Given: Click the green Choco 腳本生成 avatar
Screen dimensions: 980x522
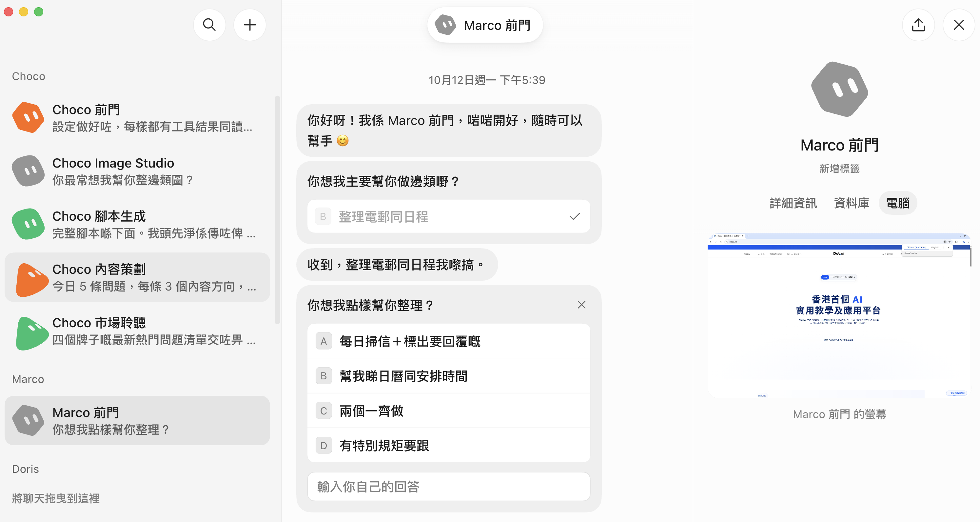Looking at the screenshot, I should click(29, 224).
